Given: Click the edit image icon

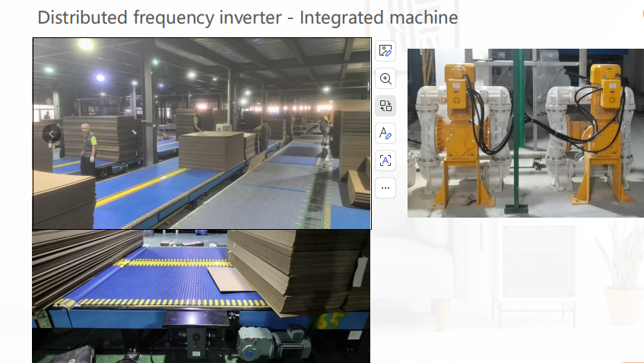Looking at the screenshot, I should (x=385, y=51).
